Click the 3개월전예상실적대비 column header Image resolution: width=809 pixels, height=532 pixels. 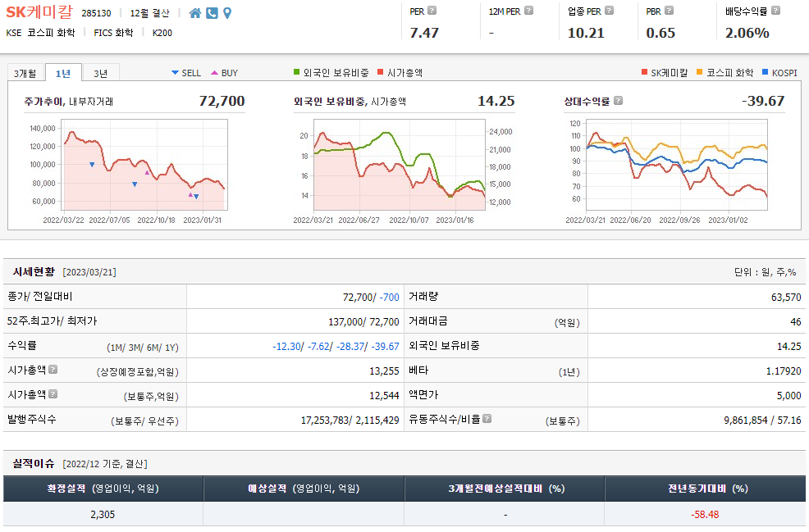pyautogui.click(x=505, y=489)
